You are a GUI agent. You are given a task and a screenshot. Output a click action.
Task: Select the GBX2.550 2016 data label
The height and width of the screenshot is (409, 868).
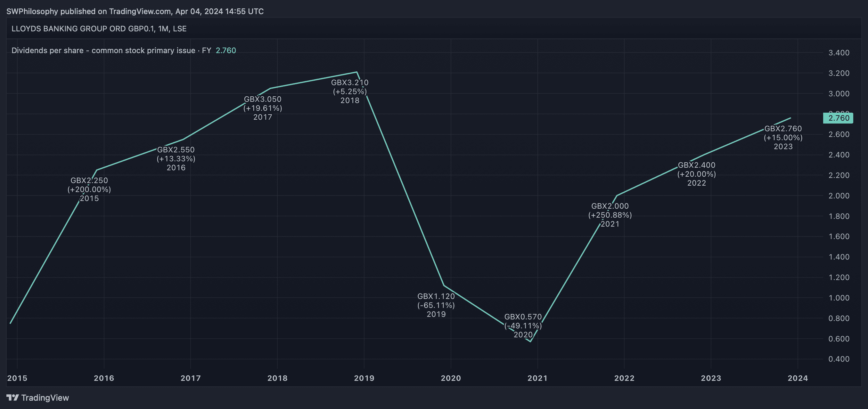pos(176,158)
